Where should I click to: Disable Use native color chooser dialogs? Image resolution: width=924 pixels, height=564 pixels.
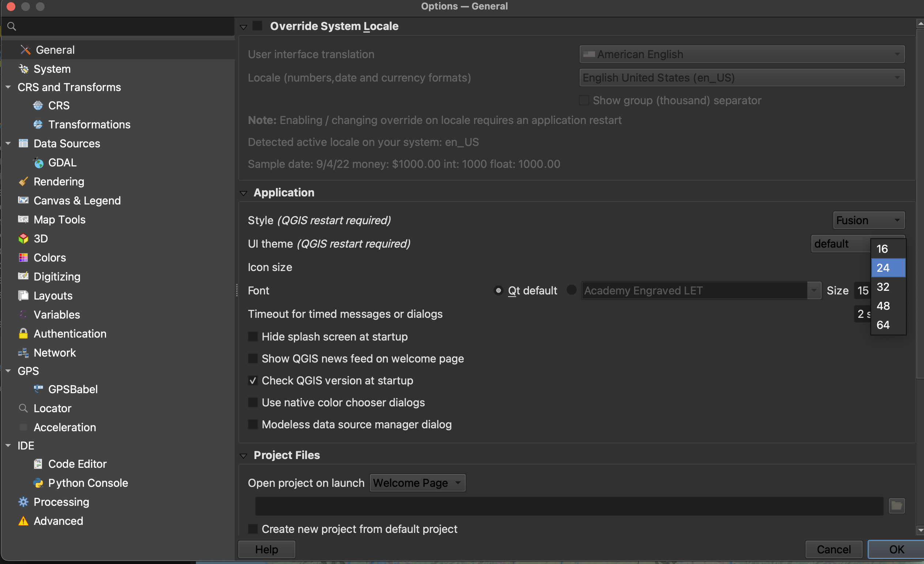253,402
